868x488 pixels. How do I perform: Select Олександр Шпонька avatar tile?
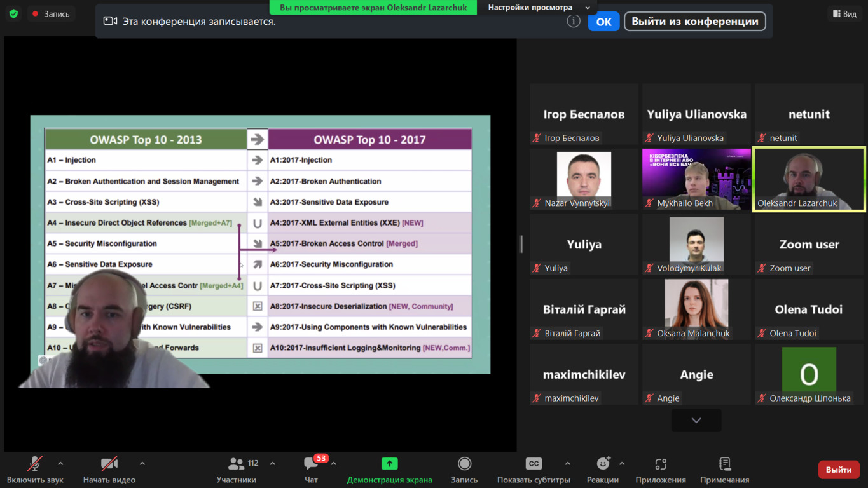tap(809, 375)
